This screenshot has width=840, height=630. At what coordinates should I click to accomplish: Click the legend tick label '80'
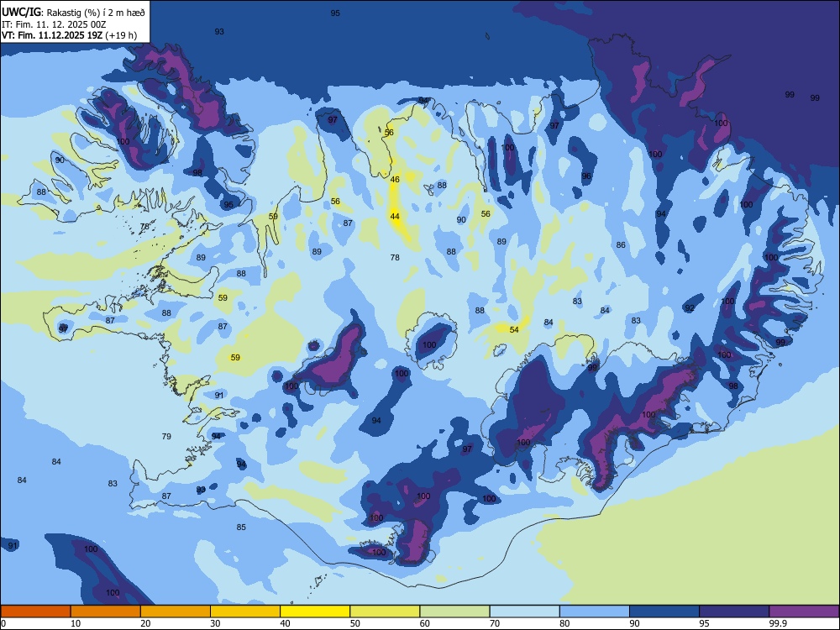(564, 623)
